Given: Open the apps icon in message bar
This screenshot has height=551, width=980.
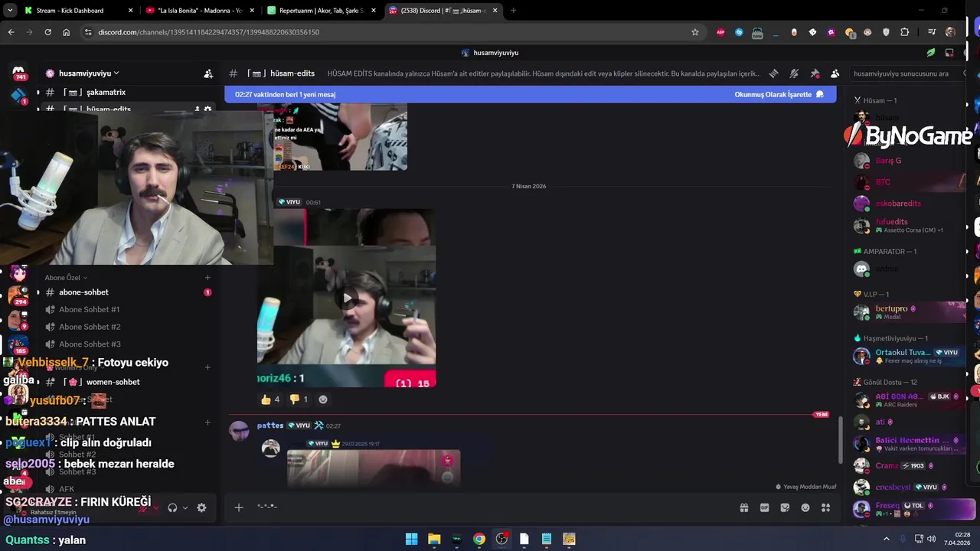Looking at the screenshot, I should 825,507.
